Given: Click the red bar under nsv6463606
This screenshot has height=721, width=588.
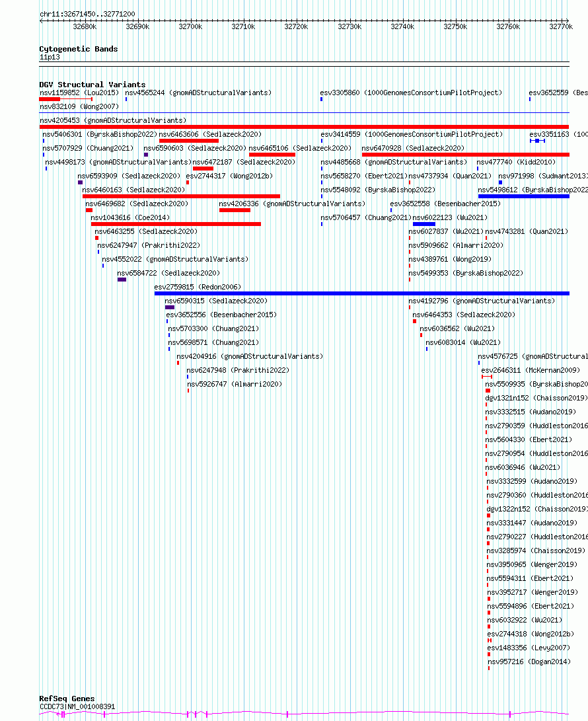Looking at the screenshot, I should (x=189, y=141).
